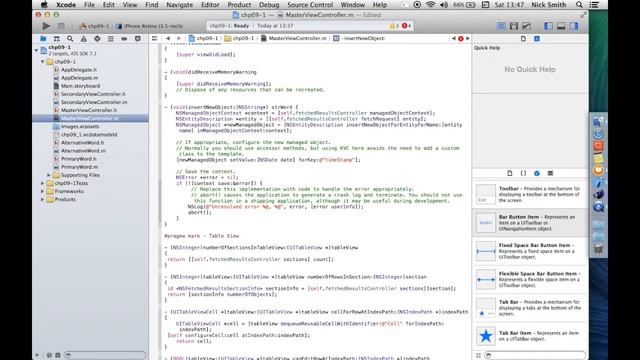Expand the chp09-1Tests group
Viewport: 640px width, 360px height.
pyautogui.click(x=42, y=183)
